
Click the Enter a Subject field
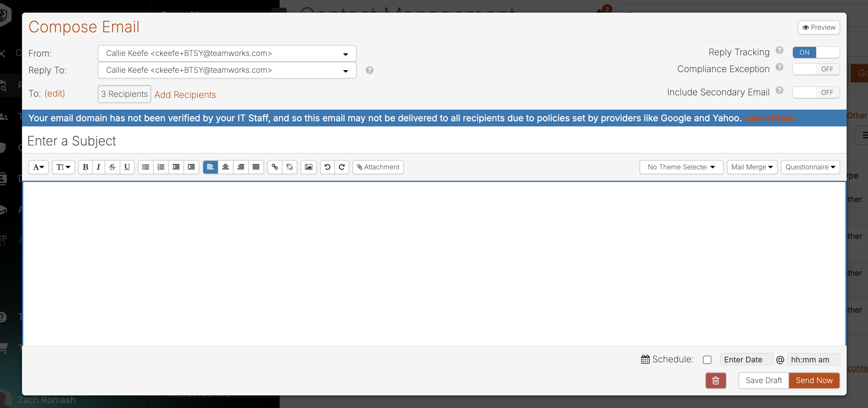coord(434,141)
